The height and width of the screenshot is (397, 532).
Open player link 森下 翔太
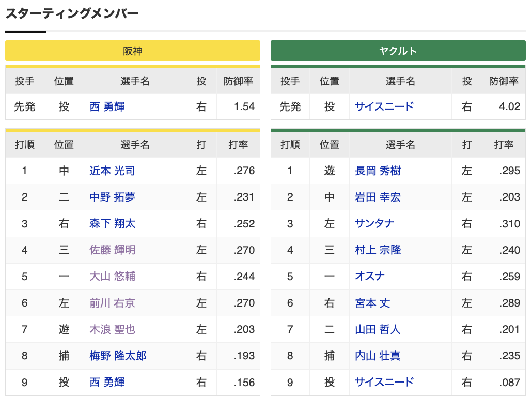(x=112, y=223)
